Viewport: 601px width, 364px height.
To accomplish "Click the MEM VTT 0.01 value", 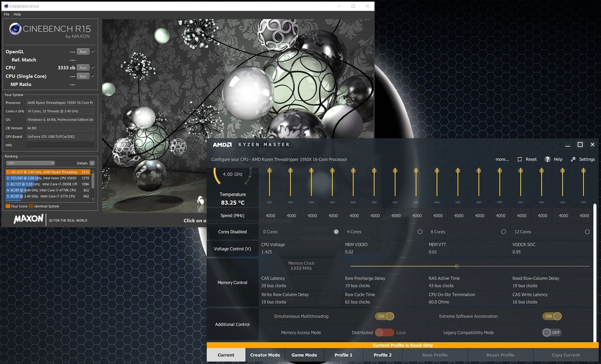I will (432, 252).
